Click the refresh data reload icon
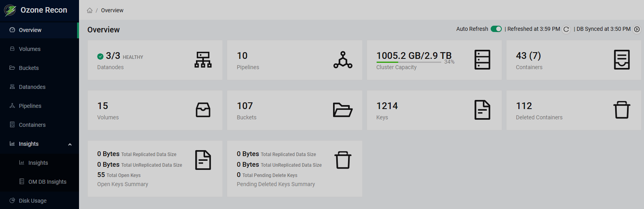Screen dimensions: 644x209 (x=566, y=29)
